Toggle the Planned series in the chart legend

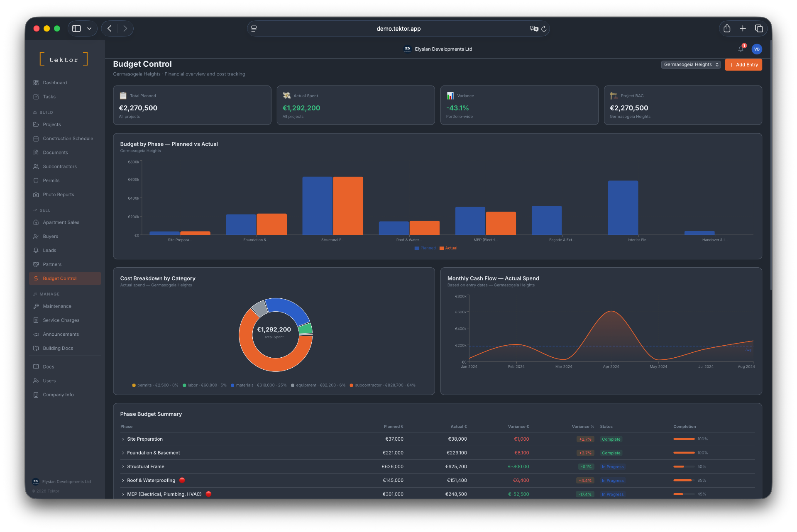coord(424,248)
